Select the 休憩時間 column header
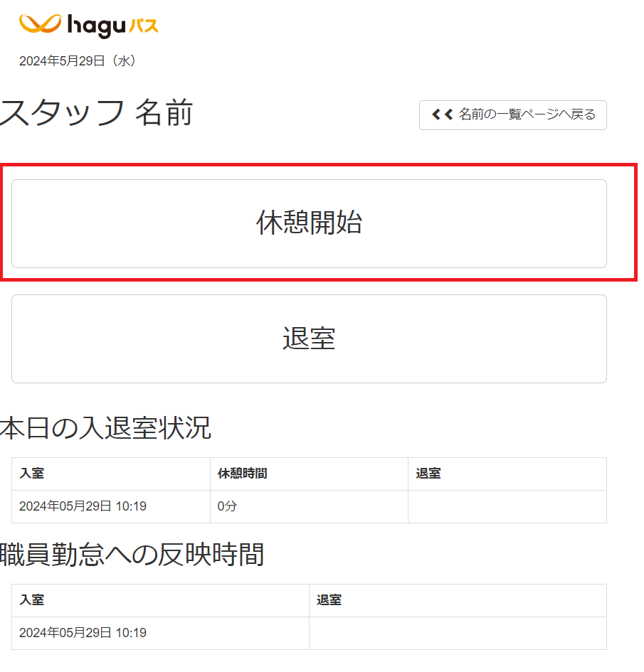 (x=242, y=474)
